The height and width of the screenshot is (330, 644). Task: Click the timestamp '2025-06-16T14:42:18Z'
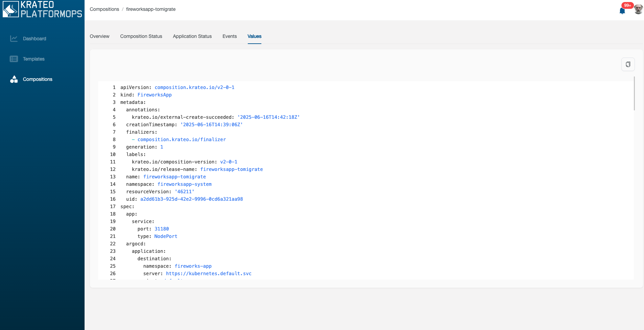[269, 117]
